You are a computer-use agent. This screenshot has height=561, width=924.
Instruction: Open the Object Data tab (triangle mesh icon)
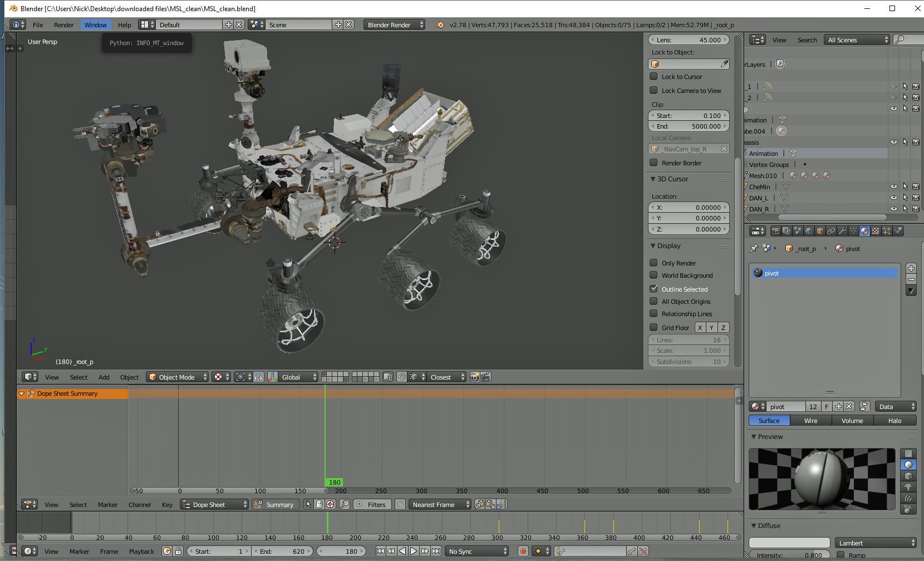tap(853, 231)
